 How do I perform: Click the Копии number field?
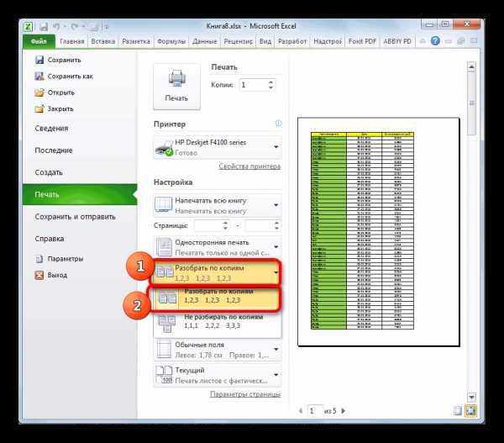tap(253, 85)
